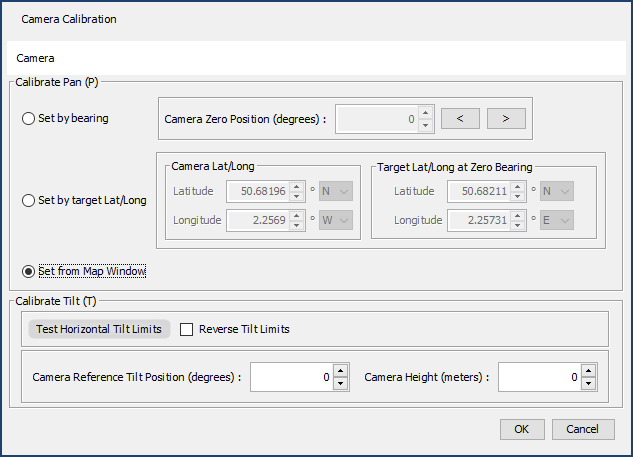633x457 pixels.
Task: Open the Camera Latitude N hemisphere dropdown
Action: coord(336,191)
